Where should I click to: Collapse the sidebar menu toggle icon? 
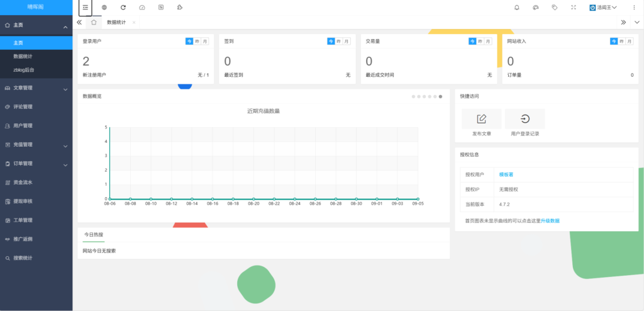click(86, 8)
